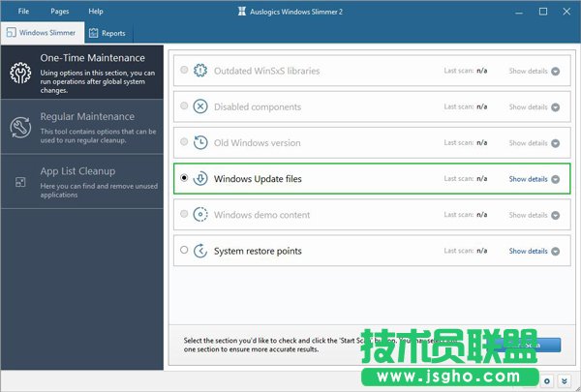Viewport: 581px width, 392px height.
Task: Click the Reports tab chart icon
Action: click(x=93, y=33)
